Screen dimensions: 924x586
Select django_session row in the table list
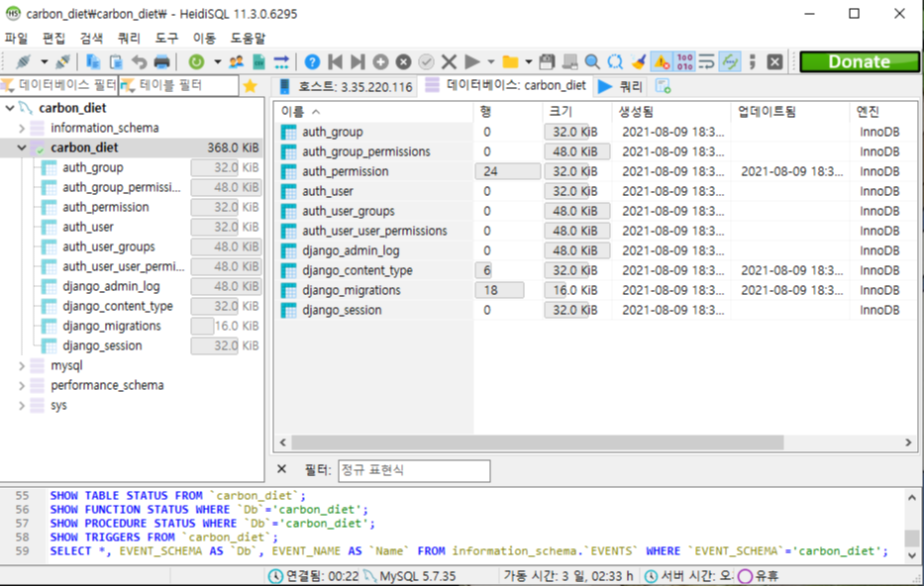pyautogui.click(x=595, y=310)
